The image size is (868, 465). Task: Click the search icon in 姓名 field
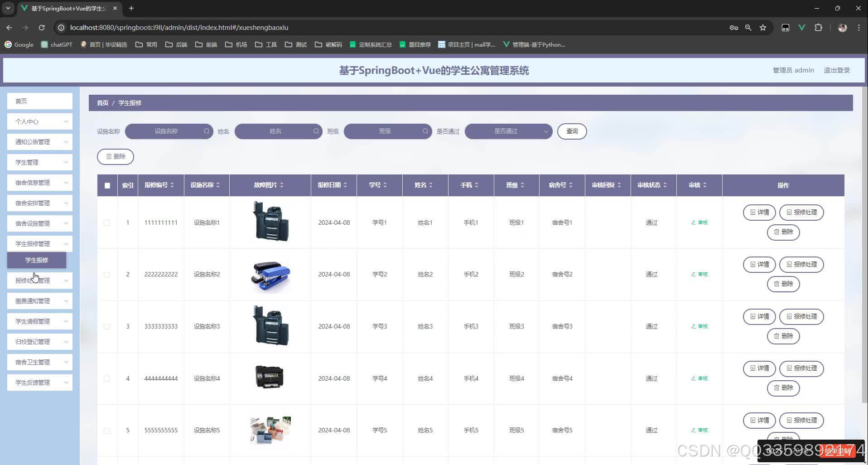(316, 131)
